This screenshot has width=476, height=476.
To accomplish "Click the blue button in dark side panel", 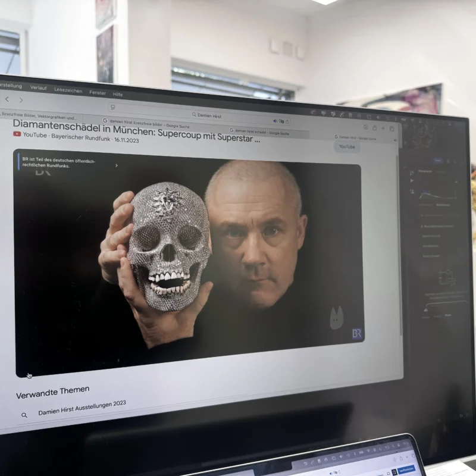I will coord(437,160).
